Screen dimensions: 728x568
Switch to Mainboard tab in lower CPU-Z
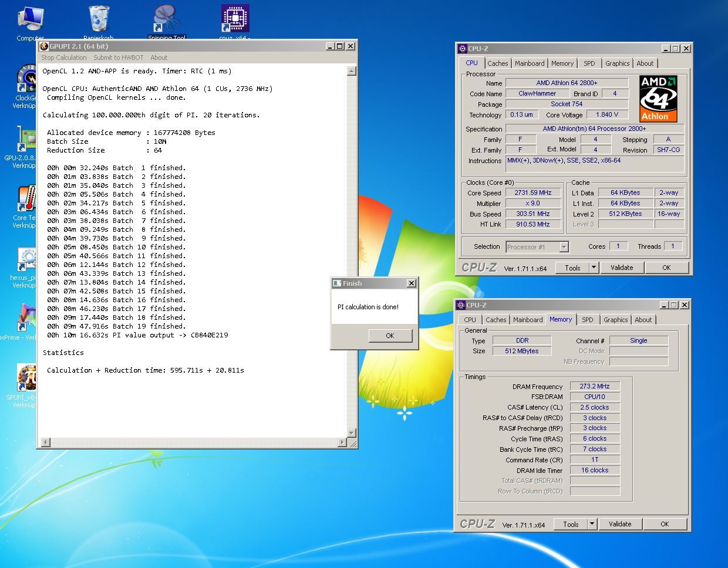tap(528, 320)
